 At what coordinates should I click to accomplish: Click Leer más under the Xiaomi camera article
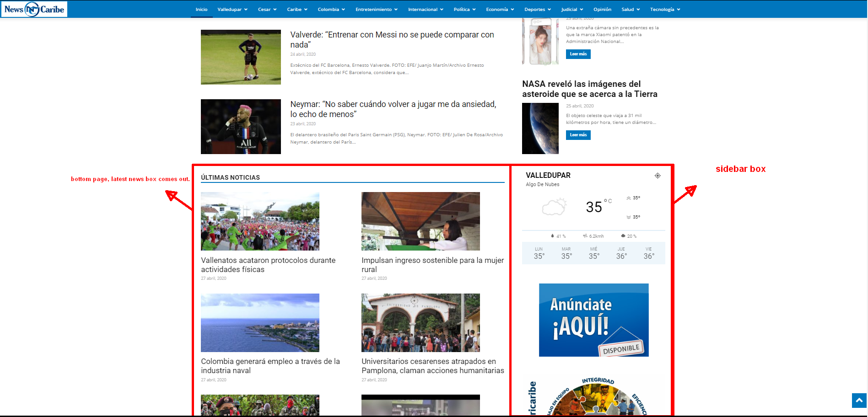coord(578,54)
